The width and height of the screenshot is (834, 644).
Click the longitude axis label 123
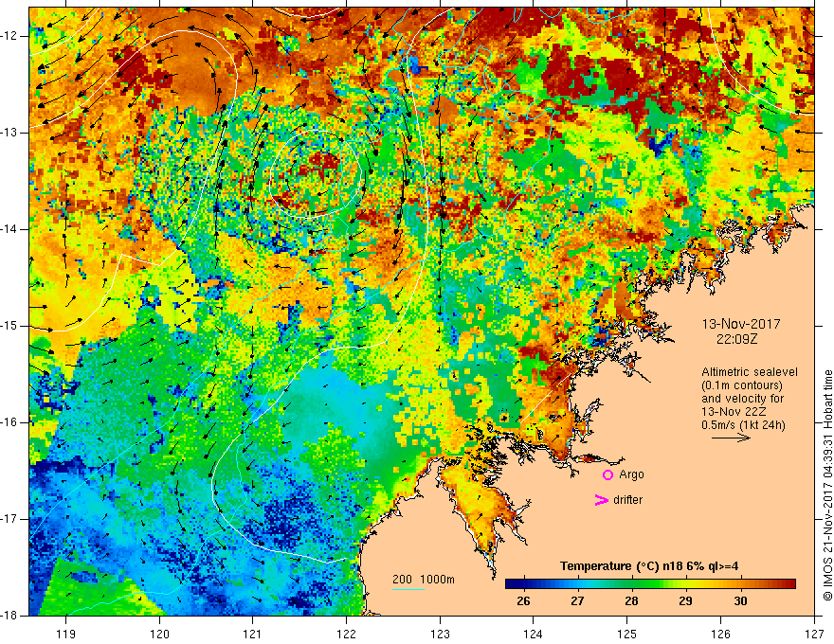coord(440,634)
